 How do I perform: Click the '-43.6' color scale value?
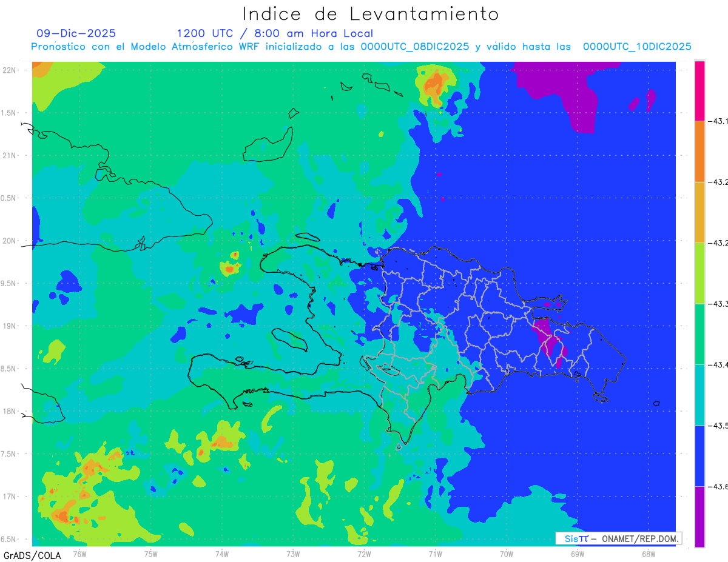[x=718, y=487]
